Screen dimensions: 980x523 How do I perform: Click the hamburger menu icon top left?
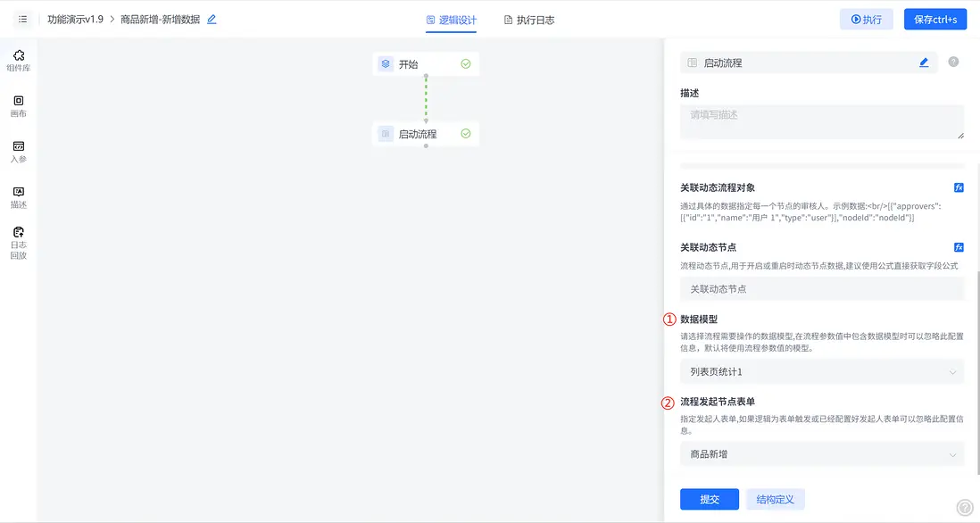point(22,19)
